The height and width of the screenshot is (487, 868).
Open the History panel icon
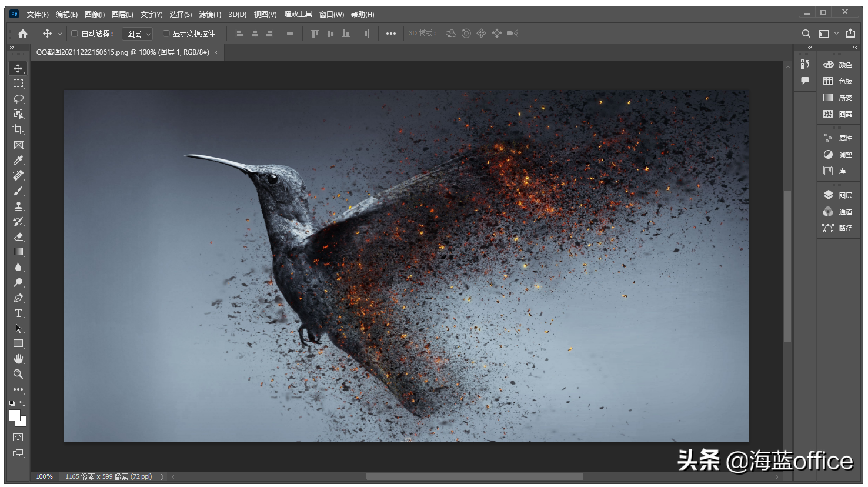point(805,64)
